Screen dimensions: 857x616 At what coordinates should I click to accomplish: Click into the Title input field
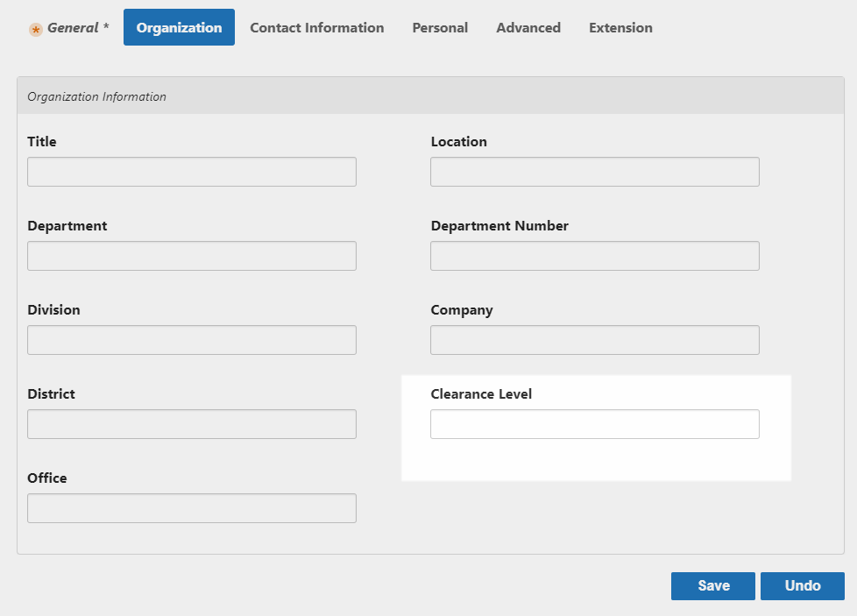[x=191, y=172]
